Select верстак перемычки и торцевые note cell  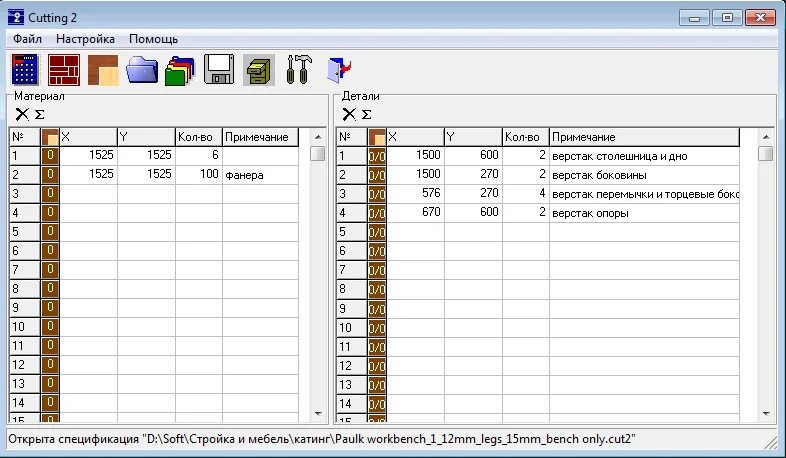[x=644, y=194]
